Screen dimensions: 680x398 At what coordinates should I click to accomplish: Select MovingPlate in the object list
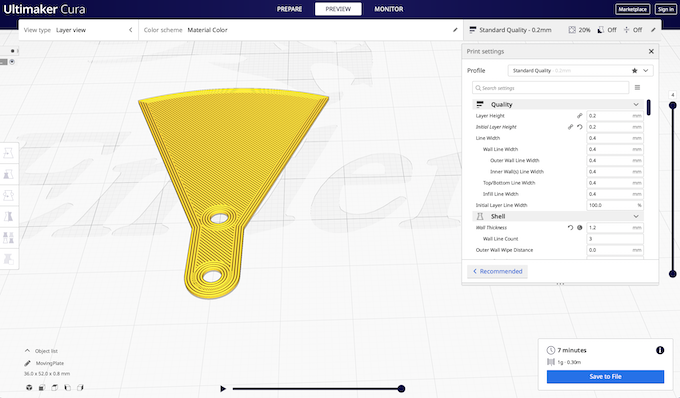(x=49, y=363)
